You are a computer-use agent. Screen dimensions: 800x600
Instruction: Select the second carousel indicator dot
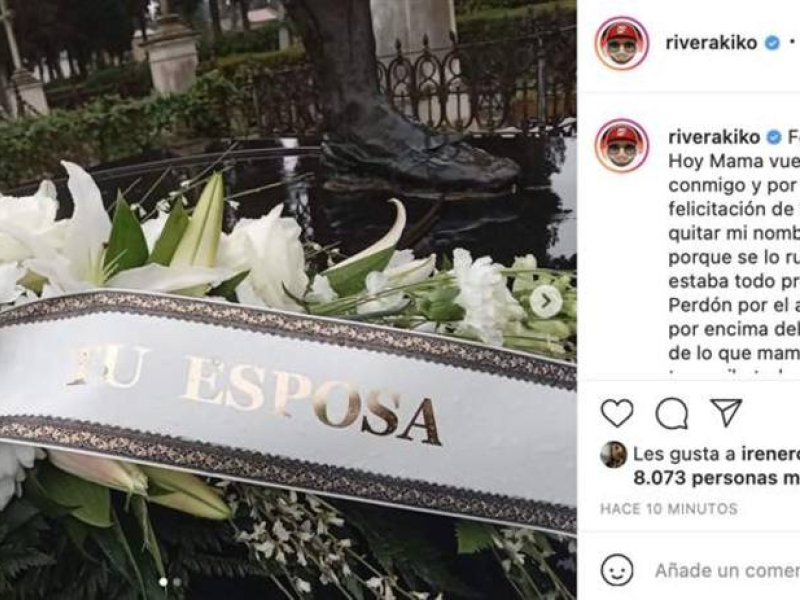[x=177, y=582]
